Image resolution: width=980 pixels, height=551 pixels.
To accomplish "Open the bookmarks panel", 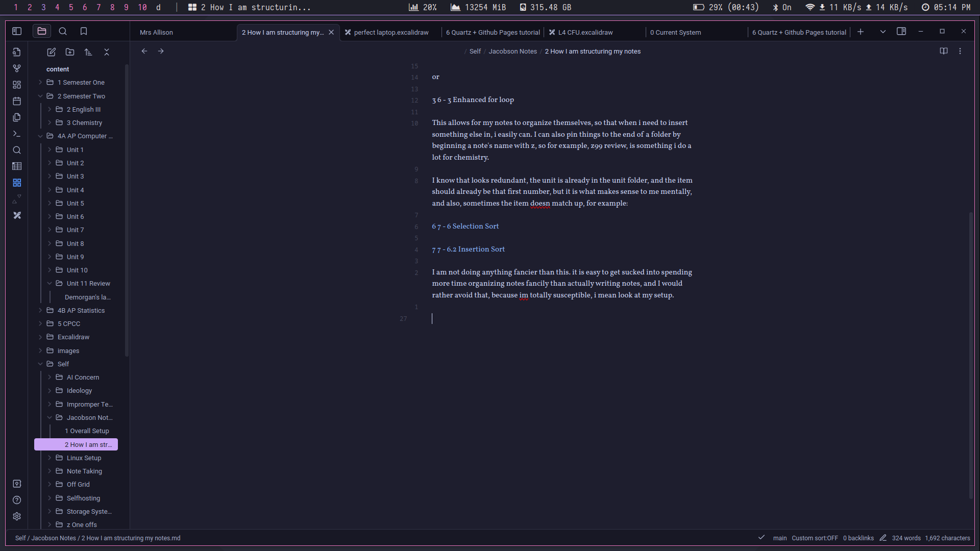I will click(84, 32).
